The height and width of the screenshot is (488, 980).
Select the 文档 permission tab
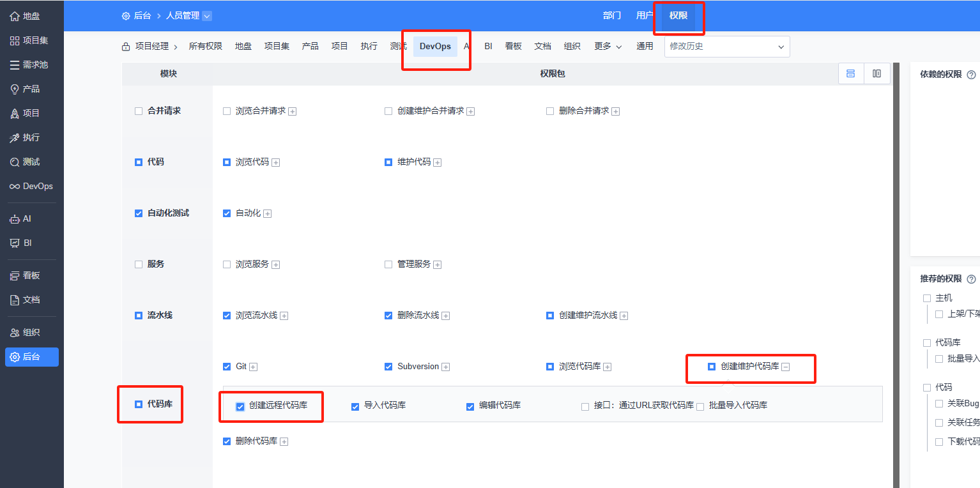click(542, 46)
